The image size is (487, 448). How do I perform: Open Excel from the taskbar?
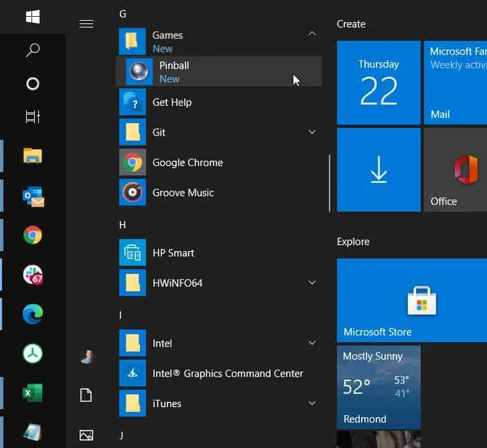pyautogui.click(x=32, y=392)
